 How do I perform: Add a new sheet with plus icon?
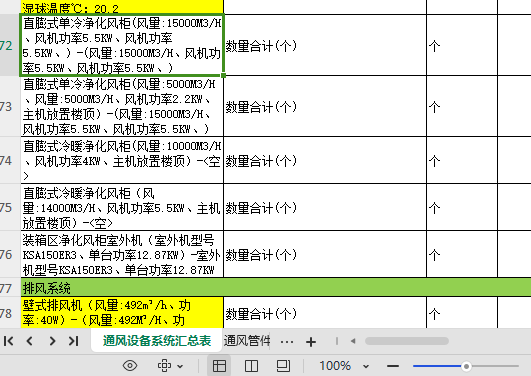click(311, 342)
